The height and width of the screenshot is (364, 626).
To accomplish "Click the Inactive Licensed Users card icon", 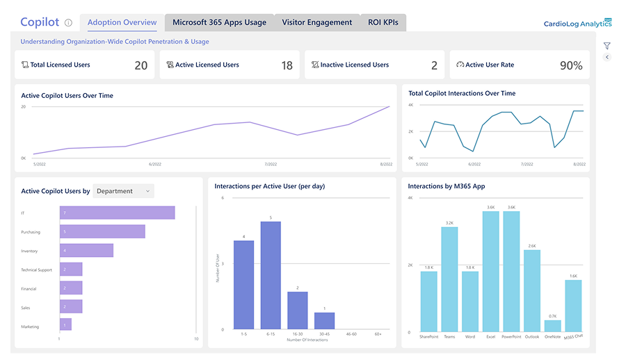I will tap(315, 65).
